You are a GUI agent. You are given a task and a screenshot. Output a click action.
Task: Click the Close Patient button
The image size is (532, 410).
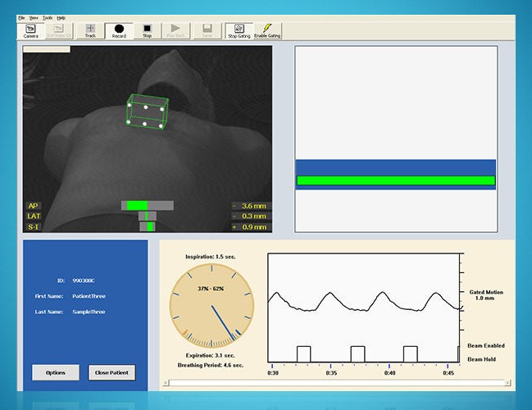[x=111, y=372]
